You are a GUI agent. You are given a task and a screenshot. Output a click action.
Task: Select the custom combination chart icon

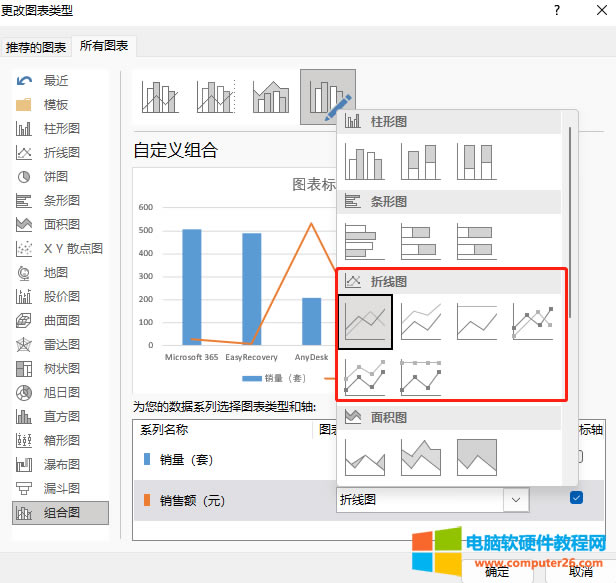click(327, 97)
